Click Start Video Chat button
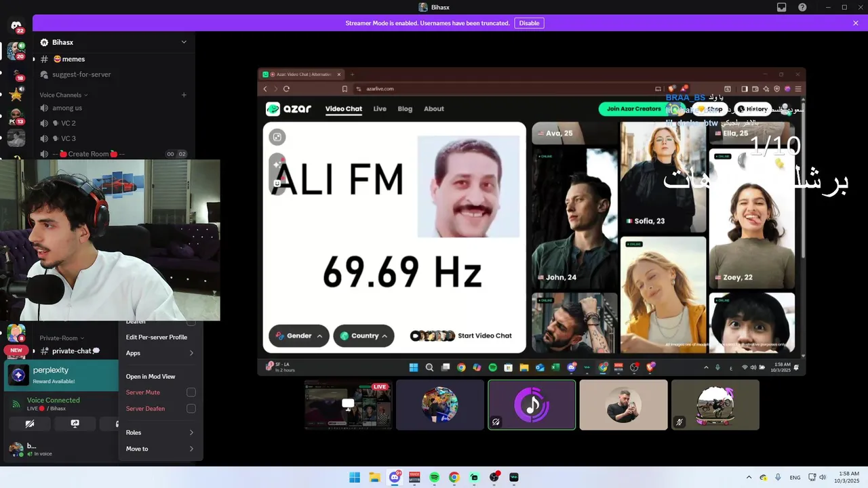868x488 pixels. tap(461, 335)
